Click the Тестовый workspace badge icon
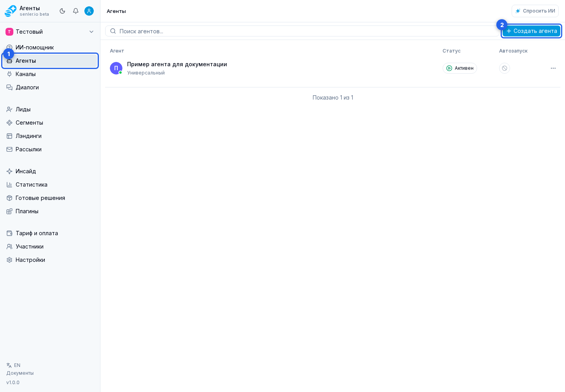 click(9, 32)
